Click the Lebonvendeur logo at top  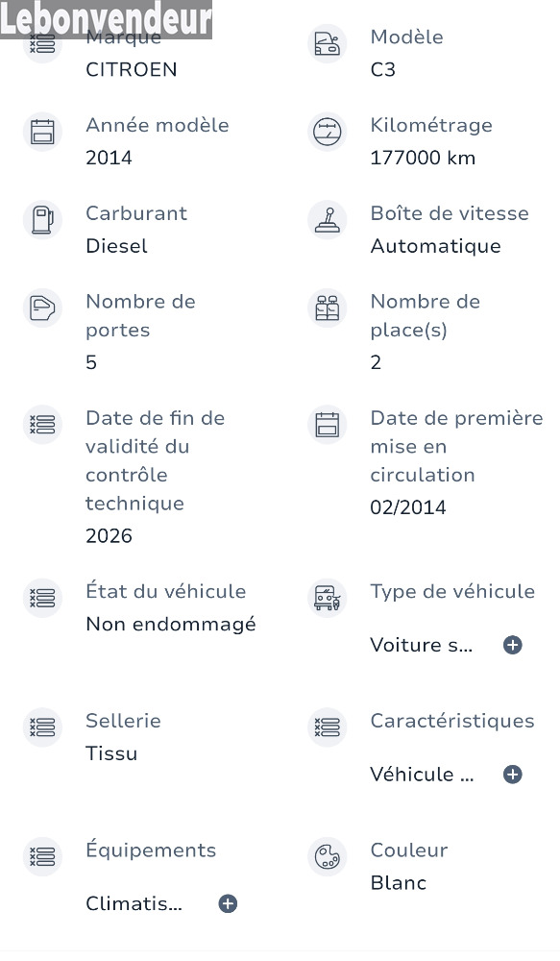tap(106, 19)
